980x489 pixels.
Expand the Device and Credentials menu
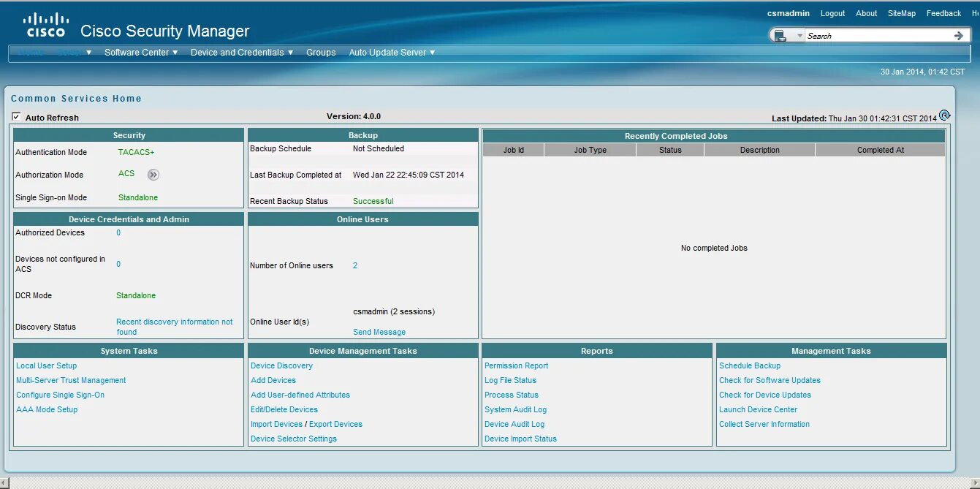[242, 53]
